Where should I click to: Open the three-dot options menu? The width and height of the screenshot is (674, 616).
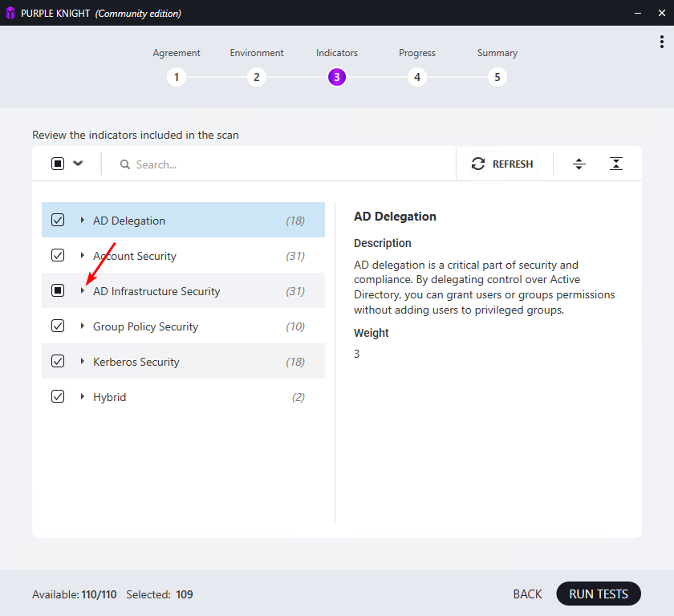[x=662, y=43]
